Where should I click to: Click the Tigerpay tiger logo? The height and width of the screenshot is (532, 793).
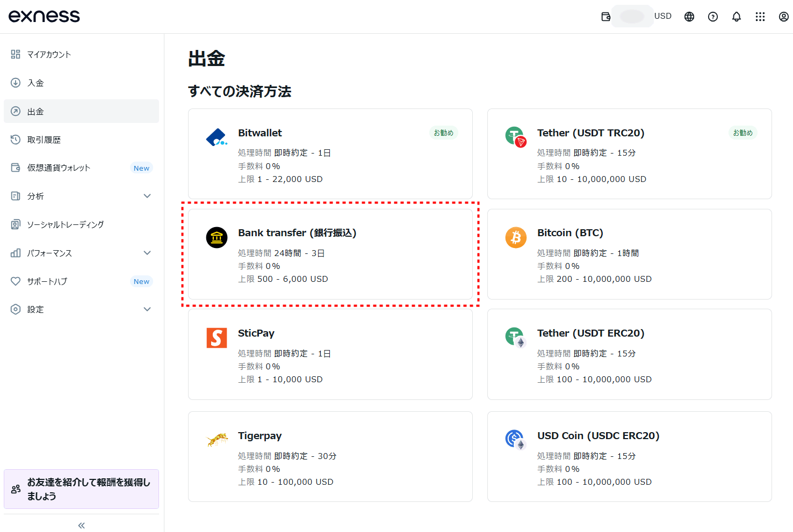click(217, 440)
